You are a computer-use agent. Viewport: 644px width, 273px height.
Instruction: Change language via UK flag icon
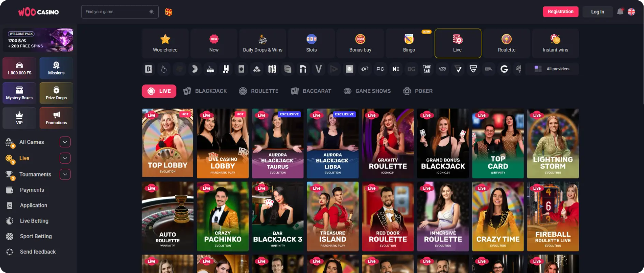[x=631, y=12]
